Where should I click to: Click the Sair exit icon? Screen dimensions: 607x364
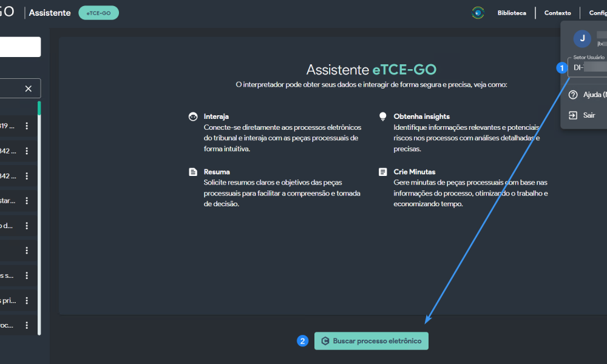(x=572, y=115)
